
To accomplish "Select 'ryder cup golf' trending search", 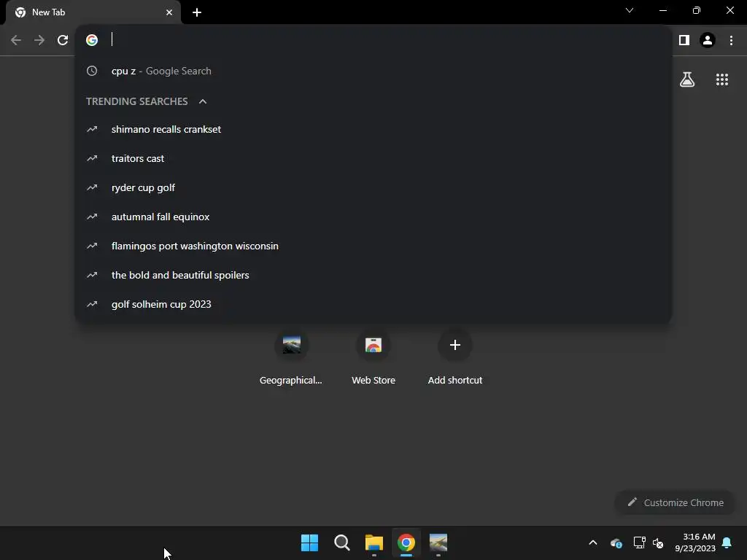I will pyautogui.click(x=373, y=187).
